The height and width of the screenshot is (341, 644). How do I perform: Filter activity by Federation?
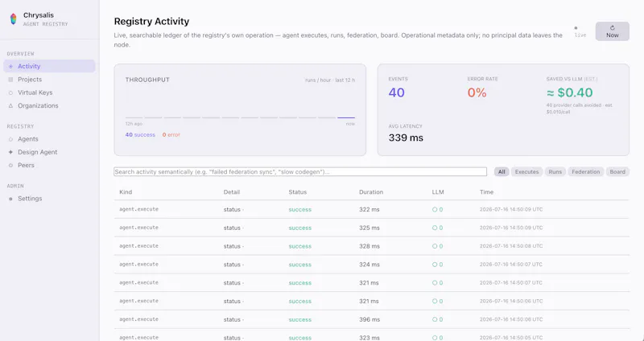tap(586, 172)
